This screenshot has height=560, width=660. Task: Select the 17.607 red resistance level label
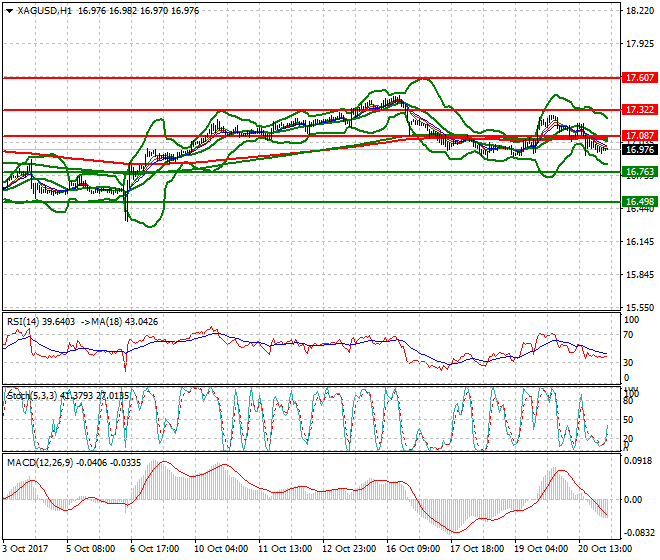[x=640, y=77]
